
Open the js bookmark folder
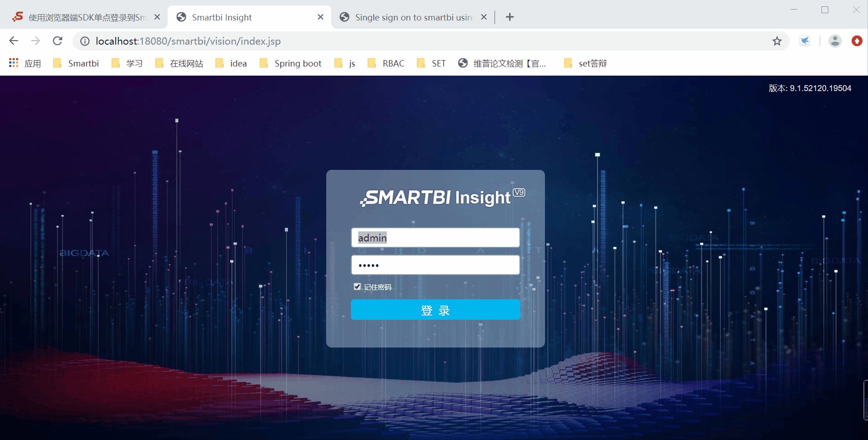344,63
